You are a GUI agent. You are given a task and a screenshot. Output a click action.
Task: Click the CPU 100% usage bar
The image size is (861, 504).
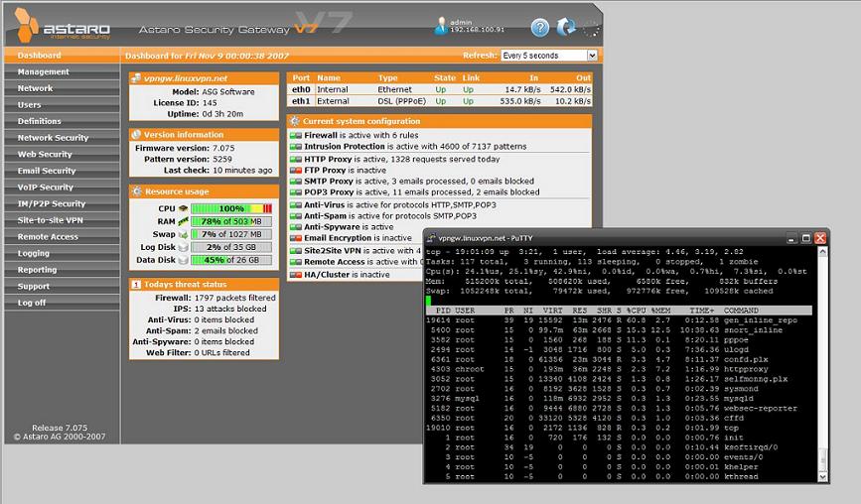coord(231,209)
